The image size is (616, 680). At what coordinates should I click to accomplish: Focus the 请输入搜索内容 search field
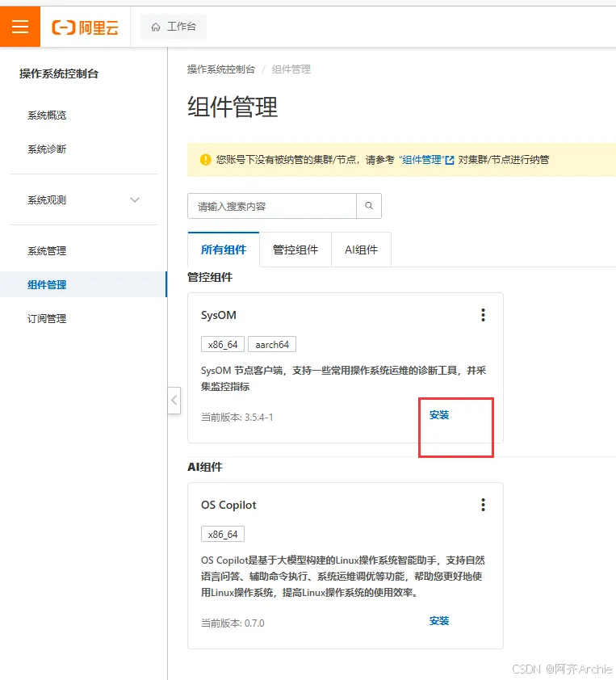pos(272,206)
